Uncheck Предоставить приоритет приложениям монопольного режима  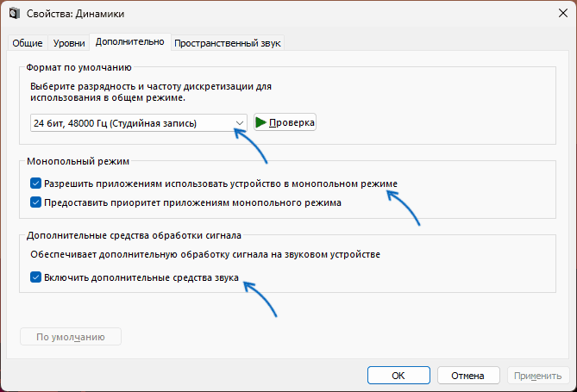coord(35,202)
